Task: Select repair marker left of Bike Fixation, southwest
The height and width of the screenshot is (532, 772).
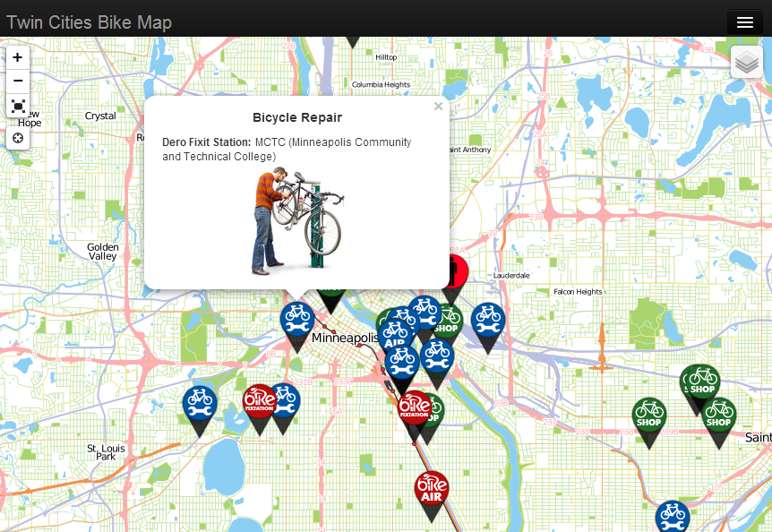Action: pos(200,403)
